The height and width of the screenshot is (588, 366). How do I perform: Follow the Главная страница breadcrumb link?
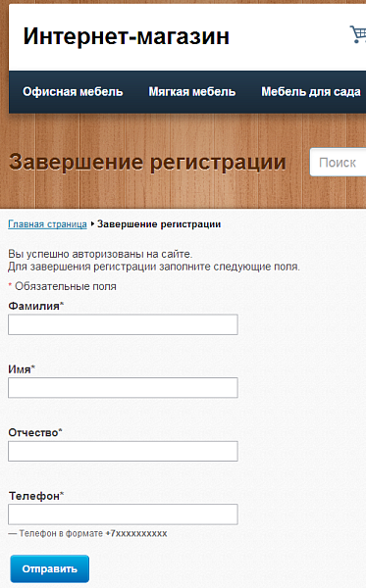coord(47,224)
